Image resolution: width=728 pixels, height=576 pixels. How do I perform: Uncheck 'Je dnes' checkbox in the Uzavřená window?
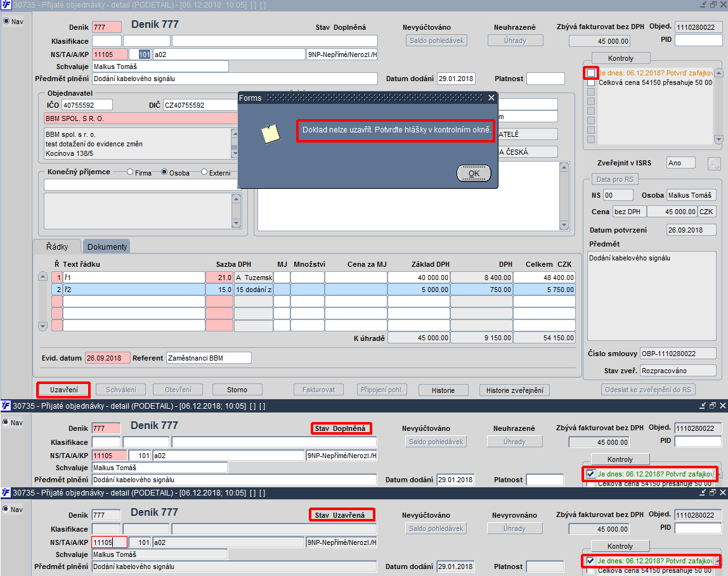point(590,561)
